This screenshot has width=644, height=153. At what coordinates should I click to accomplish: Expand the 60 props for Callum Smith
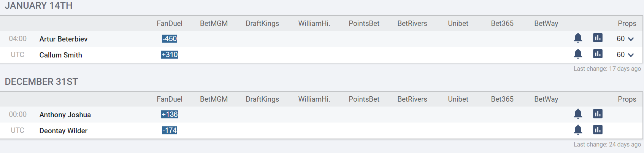(625, 55)
